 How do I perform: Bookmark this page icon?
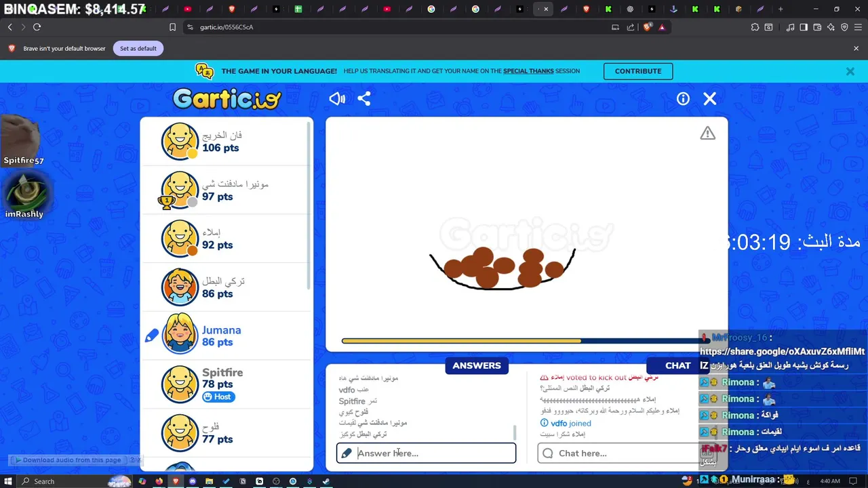[x=172, y=27]
